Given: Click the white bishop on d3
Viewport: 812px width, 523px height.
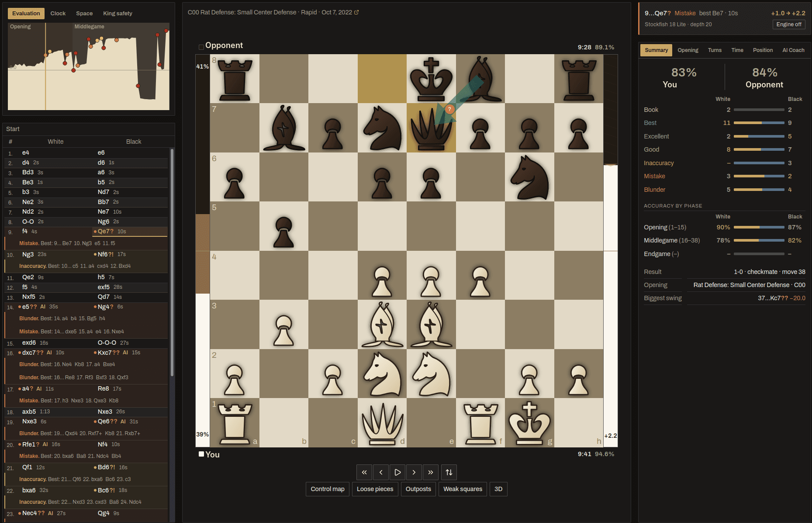Looking at the screenshot, I should click(382, 325).
